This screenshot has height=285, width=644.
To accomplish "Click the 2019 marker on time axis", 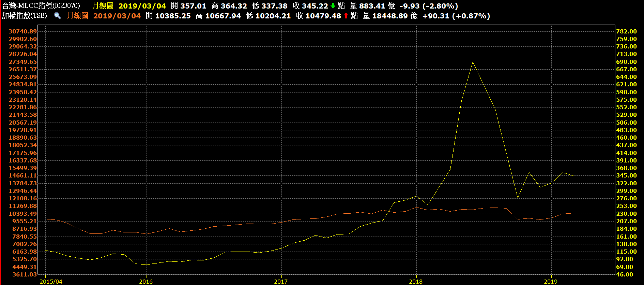I will click(551, 282).
